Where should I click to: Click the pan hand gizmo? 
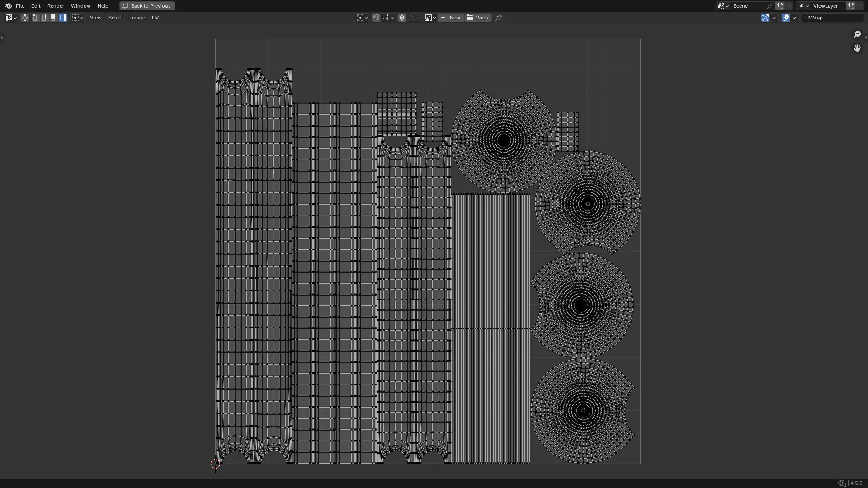[857, 48]
